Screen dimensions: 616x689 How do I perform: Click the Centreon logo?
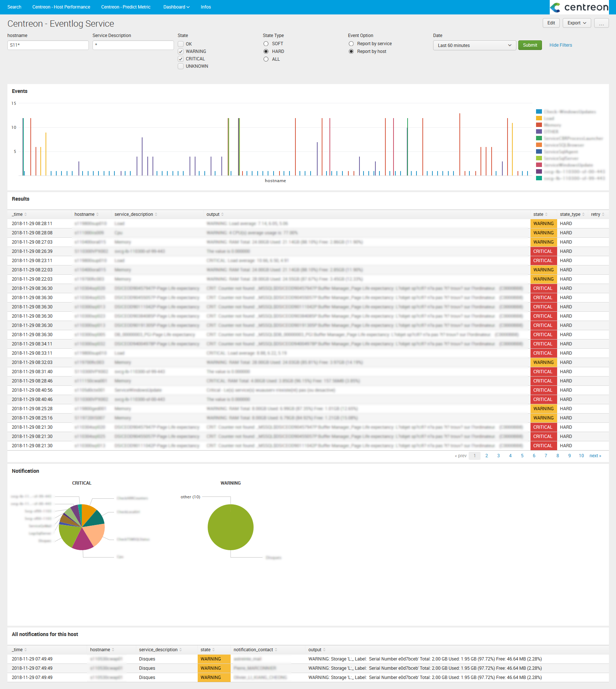pyautogui.click(x=579, y=7)
